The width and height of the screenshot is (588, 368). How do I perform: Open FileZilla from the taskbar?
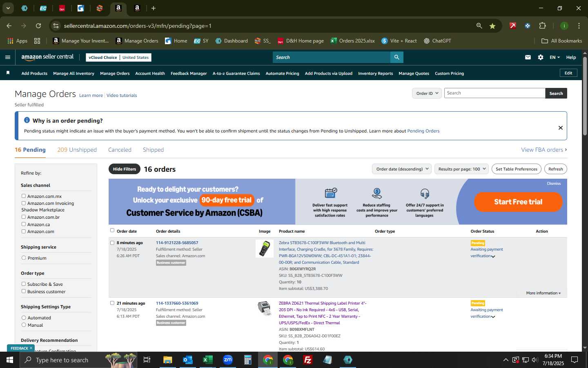pos(308,360)
